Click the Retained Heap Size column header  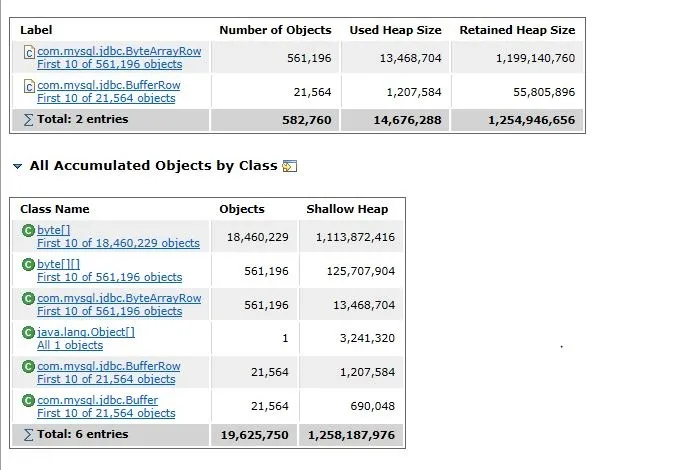pyautogui.click(x=516, y=30)
